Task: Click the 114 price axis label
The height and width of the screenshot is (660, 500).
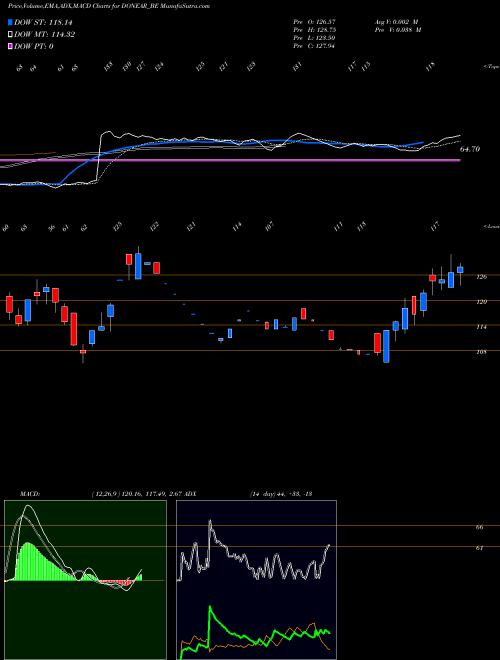Action: pos(481,327)
